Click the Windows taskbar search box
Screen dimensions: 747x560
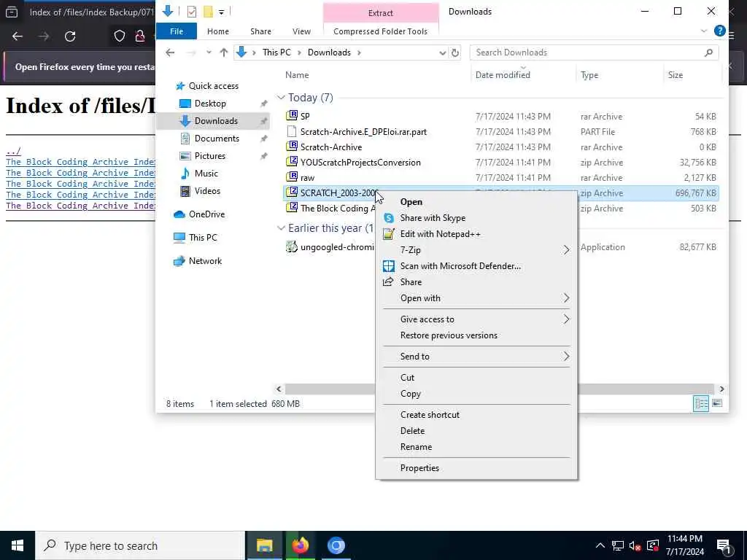[x=140, y=545]
